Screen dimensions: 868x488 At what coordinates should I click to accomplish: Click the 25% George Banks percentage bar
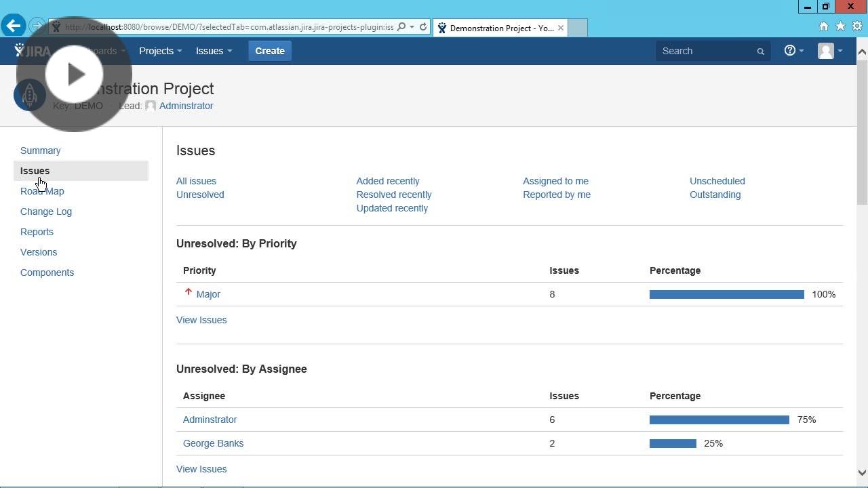pos(673,443)
